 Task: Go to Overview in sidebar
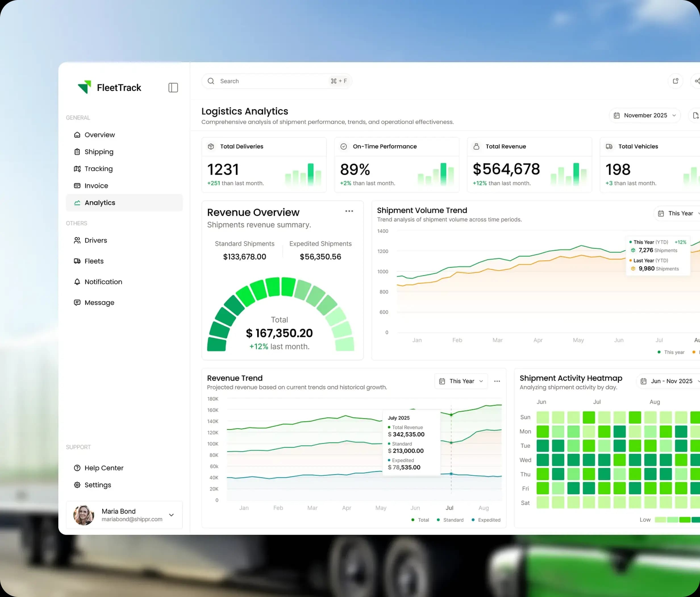pos(124,134)
